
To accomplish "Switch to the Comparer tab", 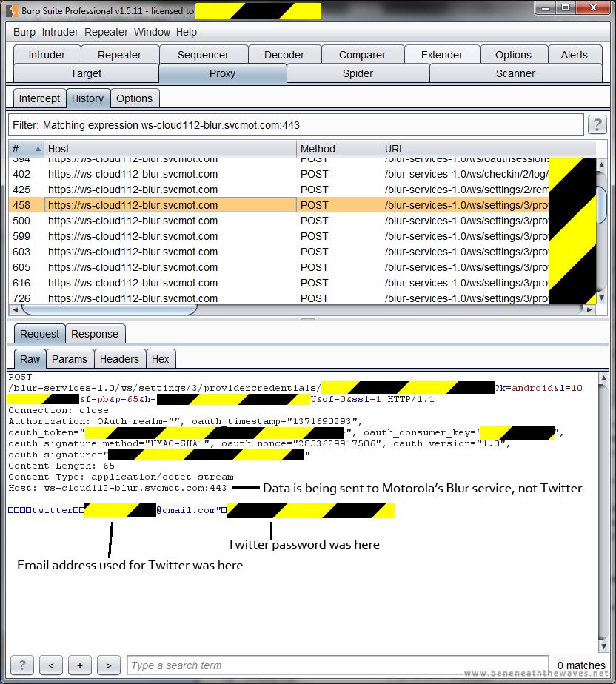I will tap(363, 55).
